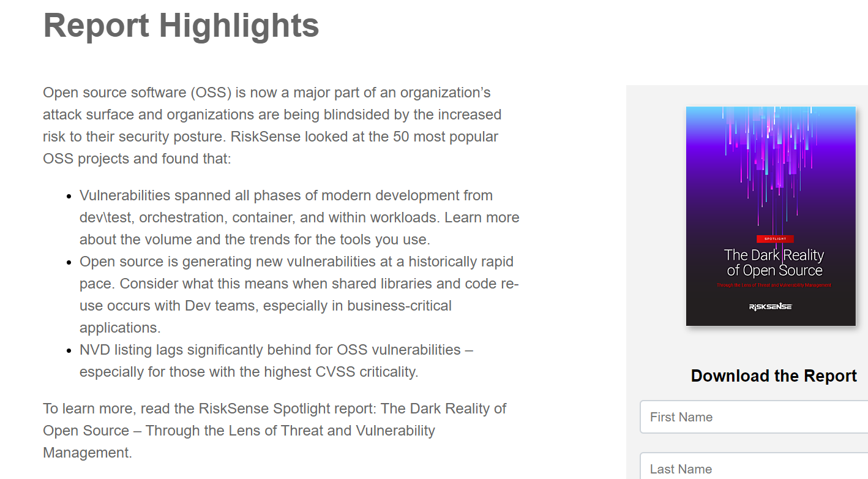Click the "Management." word ending the last paragraph
The height and width of the screenshot is (479, 868).
(87, 453)
